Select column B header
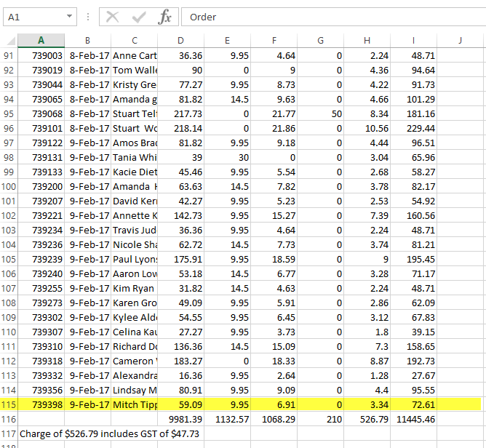The height and width of the screenshot is (448, 486). click(88, 40)
